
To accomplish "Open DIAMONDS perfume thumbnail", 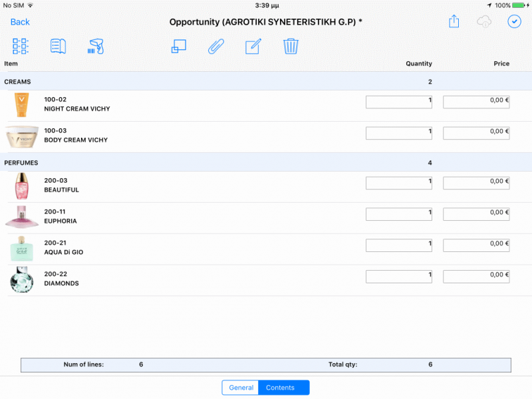I will [21, 279].
